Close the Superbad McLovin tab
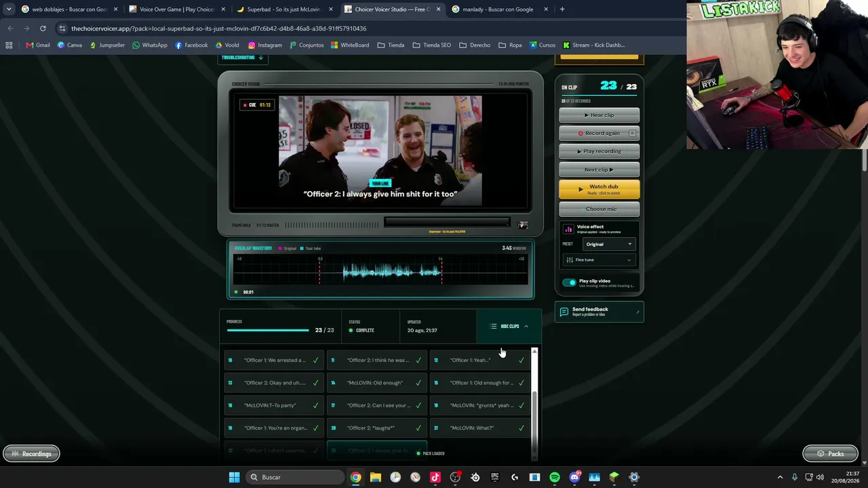The image size is (868, 488). point(330,9)
